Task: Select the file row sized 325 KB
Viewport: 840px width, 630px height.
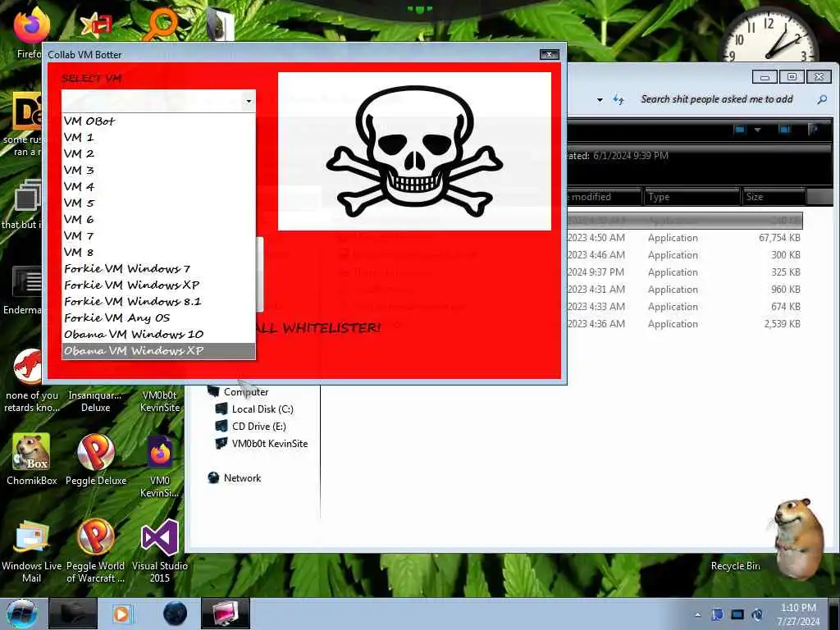Action: click(x=685, y=272)
